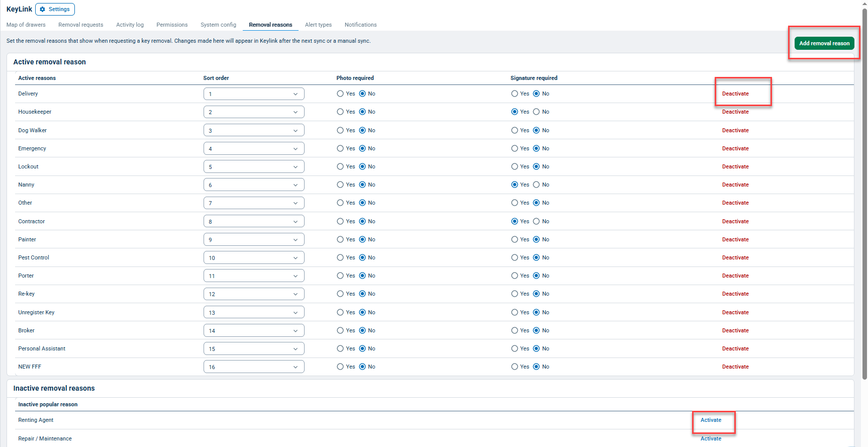
Task: Set Photo required to Yes for Re-key
Action: [340, 294]
